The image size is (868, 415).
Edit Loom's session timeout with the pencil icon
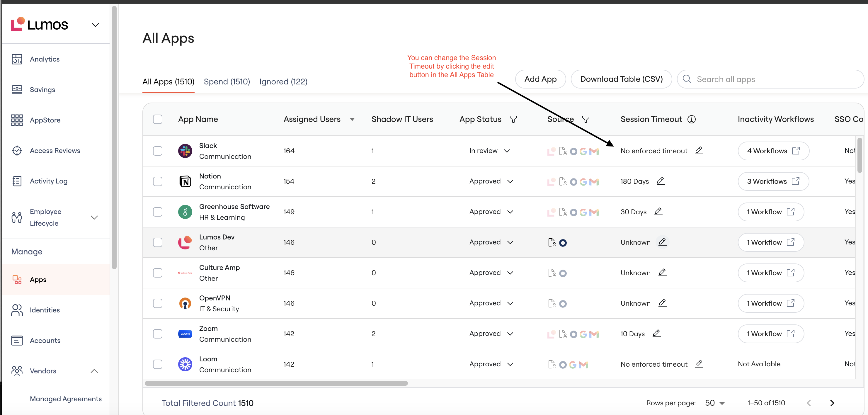point(699,364)
